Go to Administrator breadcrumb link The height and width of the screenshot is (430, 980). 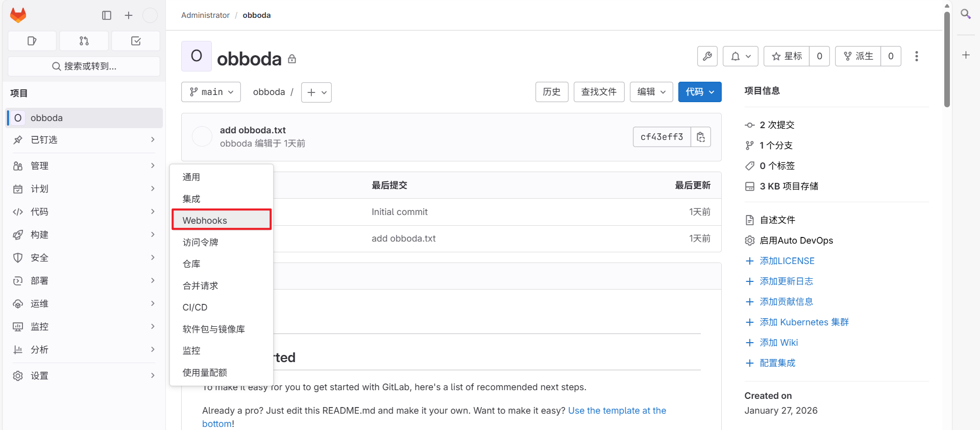pyautogui.click(x=205, y=15)
